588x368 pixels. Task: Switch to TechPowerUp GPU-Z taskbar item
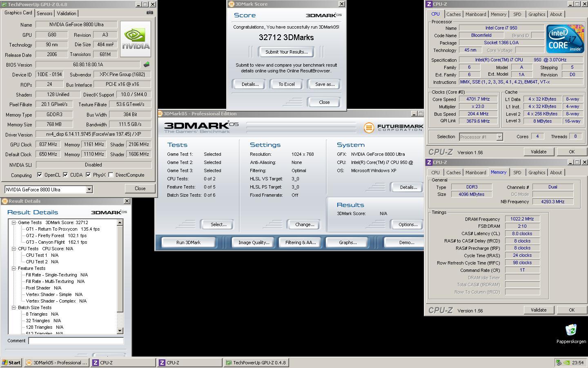coord(256,363)
